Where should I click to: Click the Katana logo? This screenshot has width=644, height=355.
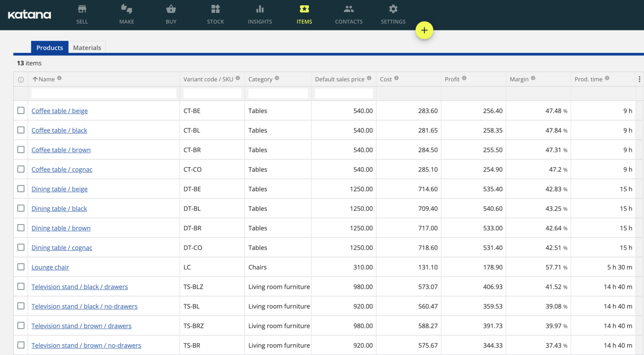[x=29, y=14]
